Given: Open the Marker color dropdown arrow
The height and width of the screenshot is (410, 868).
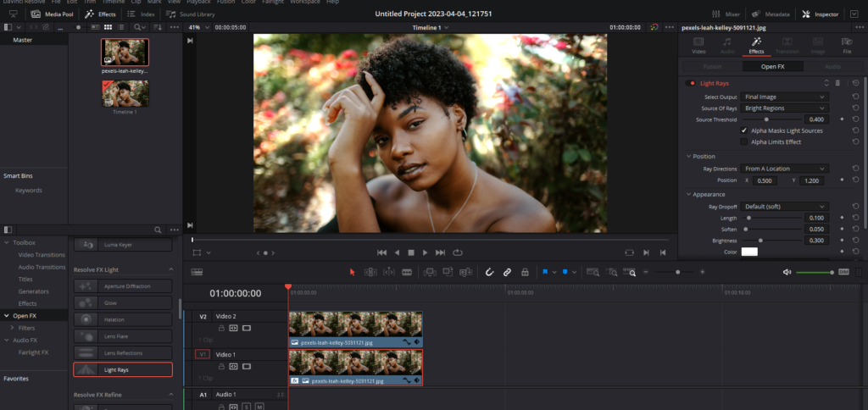Looking at the screenshot, I should pyautogui.click(x=574, y=272).
